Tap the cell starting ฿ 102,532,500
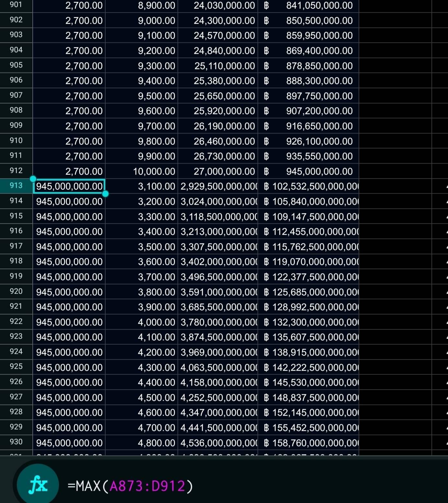Screen dimensions: 448x503 [308, 186]
